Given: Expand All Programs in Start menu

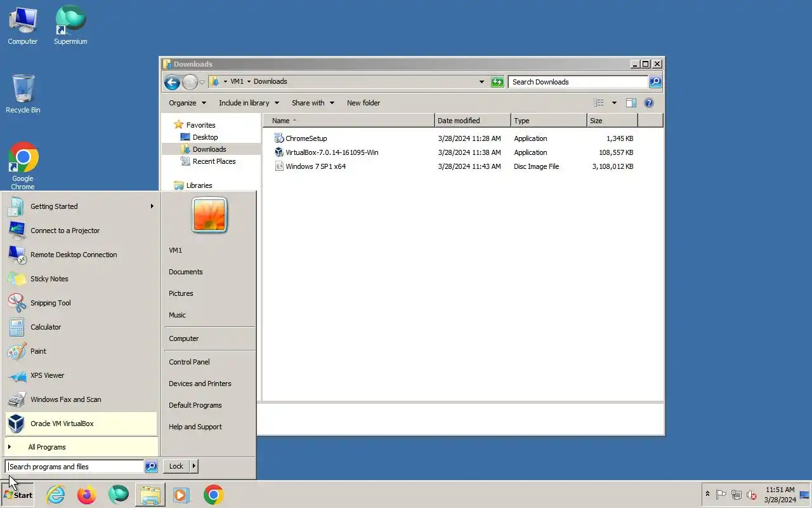Looking at the screenshot, I should click(x=81, y=447).
